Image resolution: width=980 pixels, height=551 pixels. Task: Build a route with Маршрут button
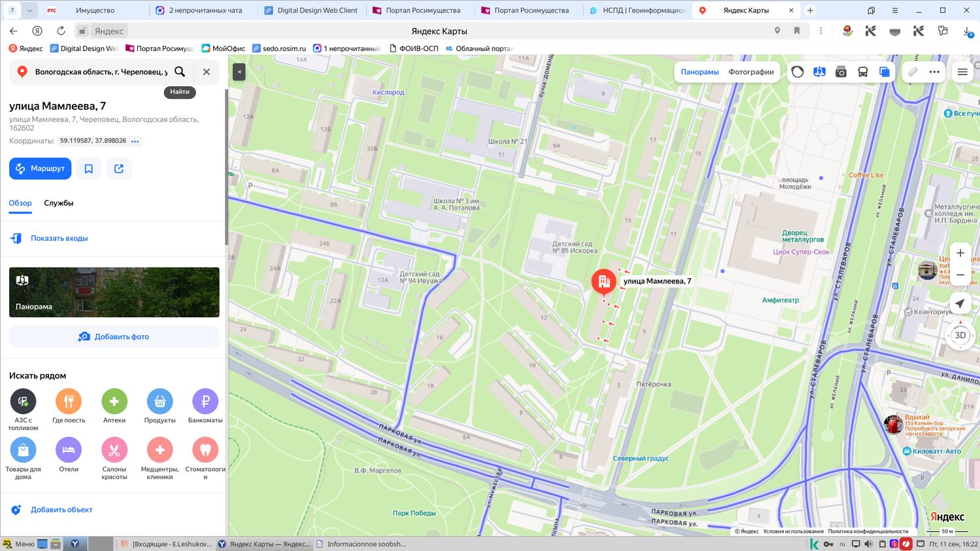pos(40,168)
